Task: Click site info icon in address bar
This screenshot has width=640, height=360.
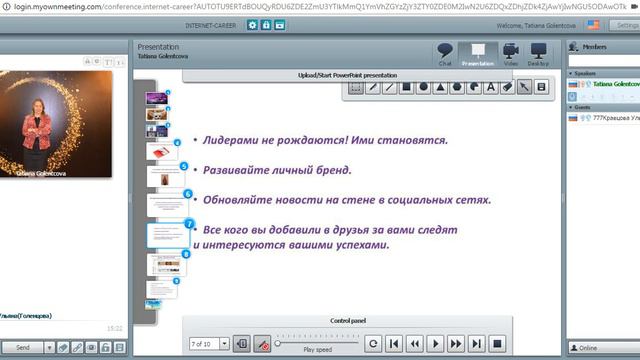Action: (6, 7)
